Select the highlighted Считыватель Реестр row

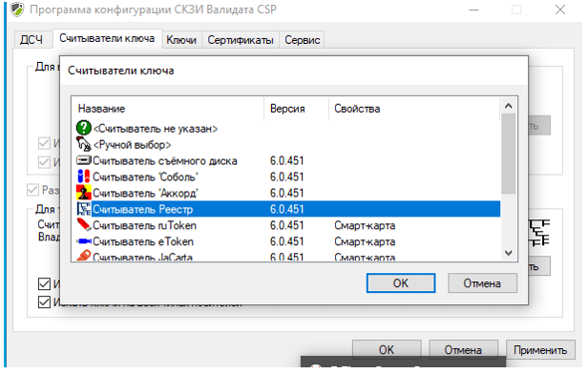(x=288, y=209)
